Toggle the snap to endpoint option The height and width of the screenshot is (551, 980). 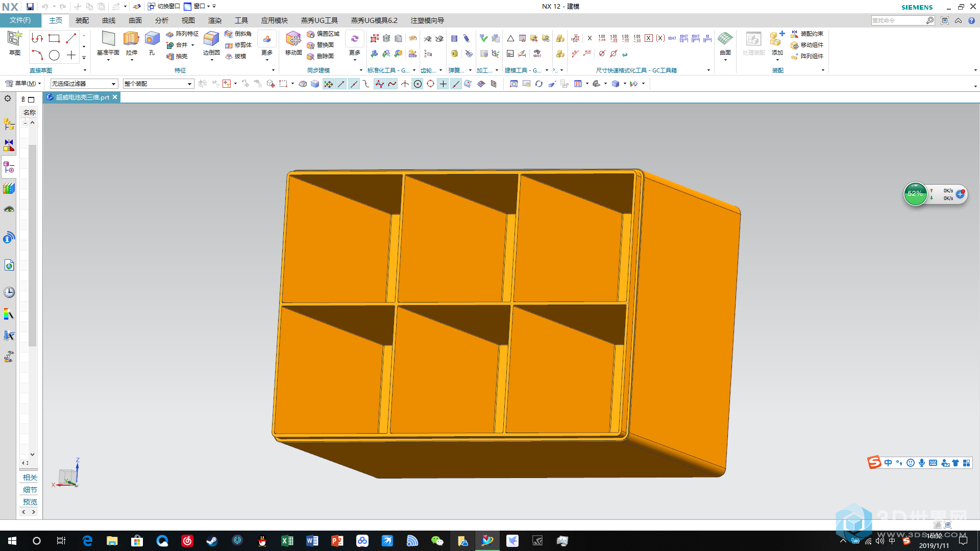click(341, 84)
